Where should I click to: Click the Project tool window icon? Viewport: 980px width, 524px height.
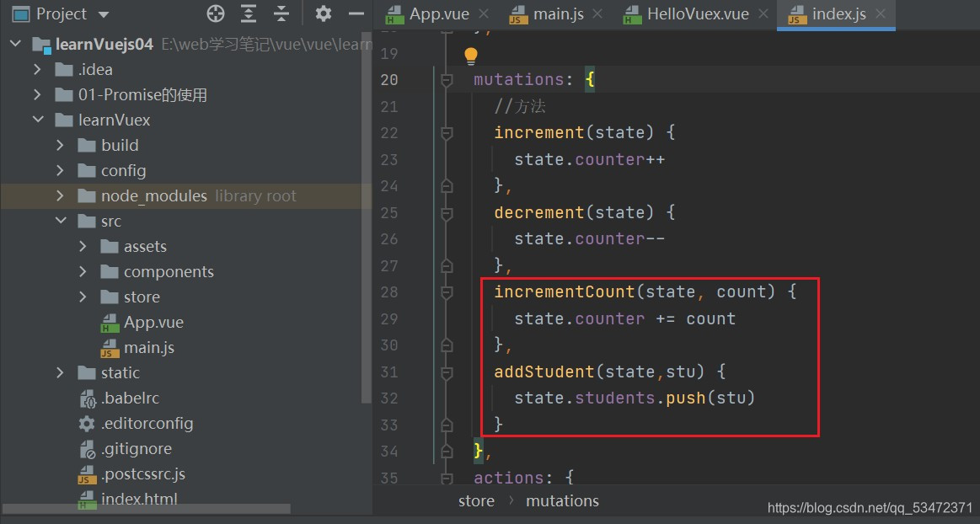click(x=20, y=13)
